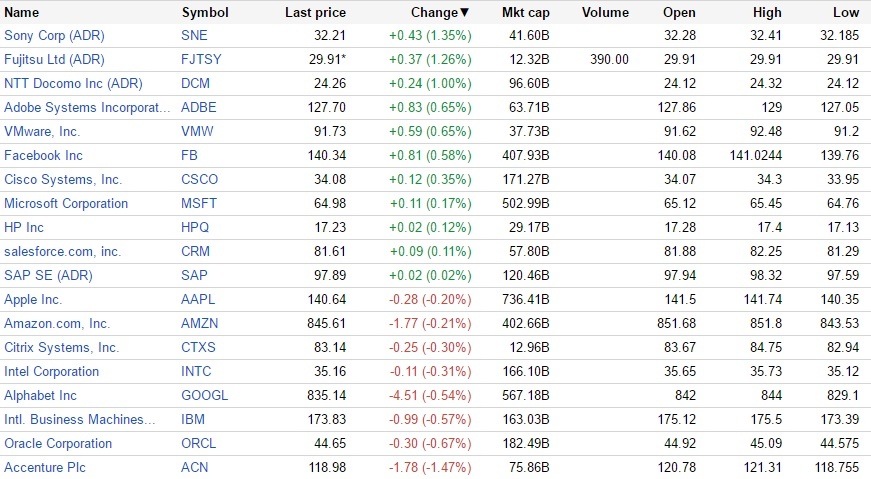Click the Name column header
Viewport: 871px width, 479px height.
click(x=22, y=13)
